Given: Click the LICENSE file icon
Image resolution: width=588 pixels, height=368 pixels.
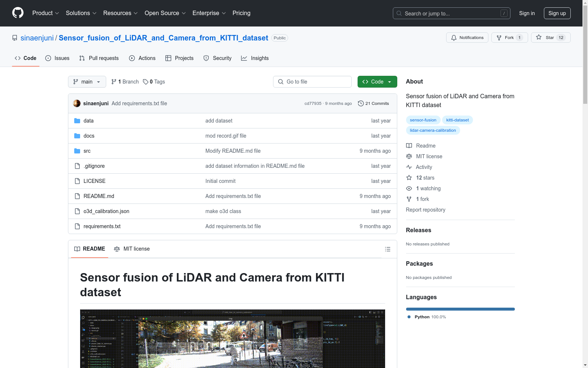Looking at the screenshot, I should coord(77,181).
